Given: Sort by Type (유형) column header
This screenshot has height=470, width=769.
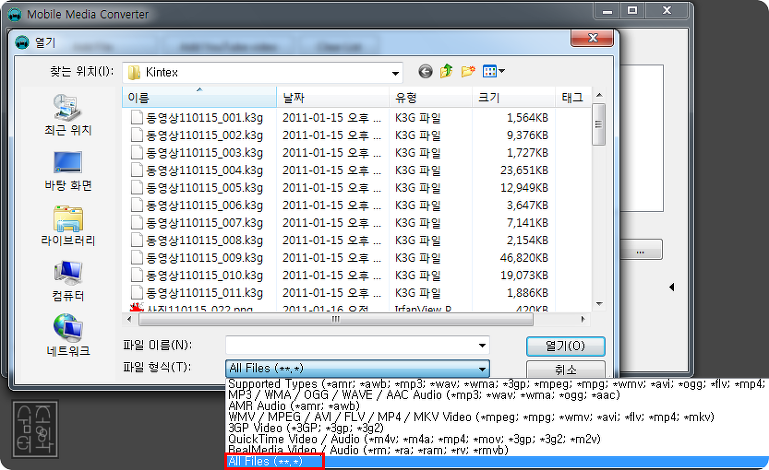Looking at the screenshot, I should [x=431, y=97].
